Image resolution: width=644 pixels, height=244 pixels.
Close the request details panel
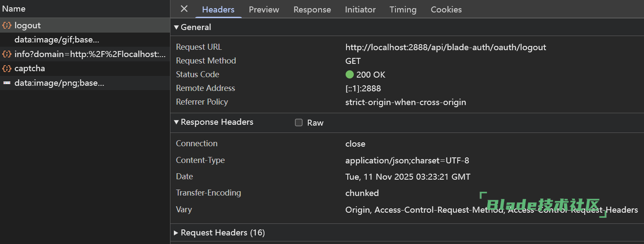pos(184,9)
